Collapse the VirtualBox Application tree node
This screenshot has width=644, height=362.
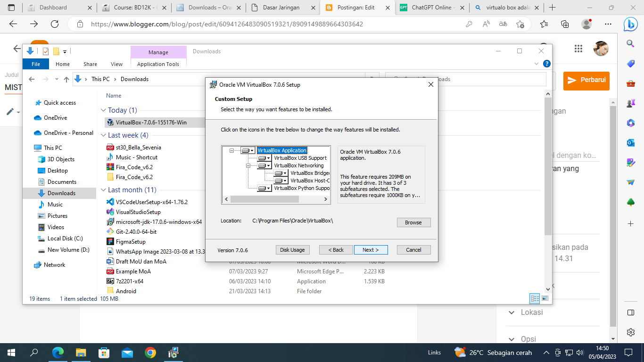(x=231, y=150)
